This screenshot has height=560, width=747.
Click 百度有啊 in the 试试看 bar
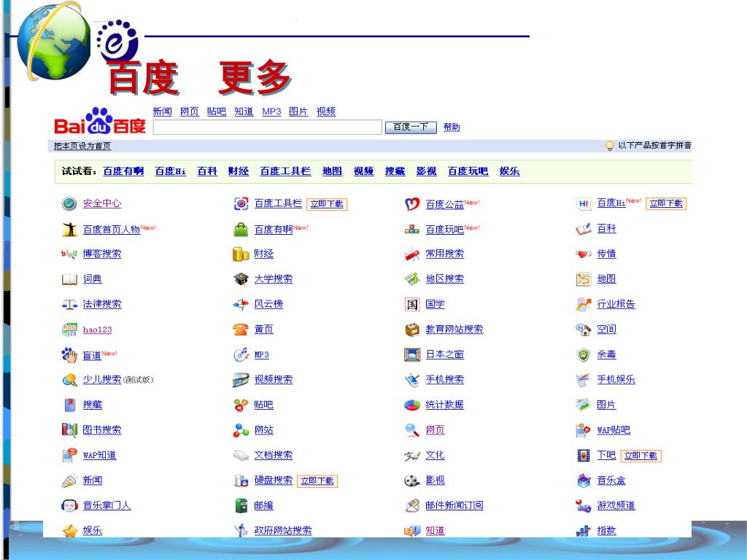(x=123, y=171)
